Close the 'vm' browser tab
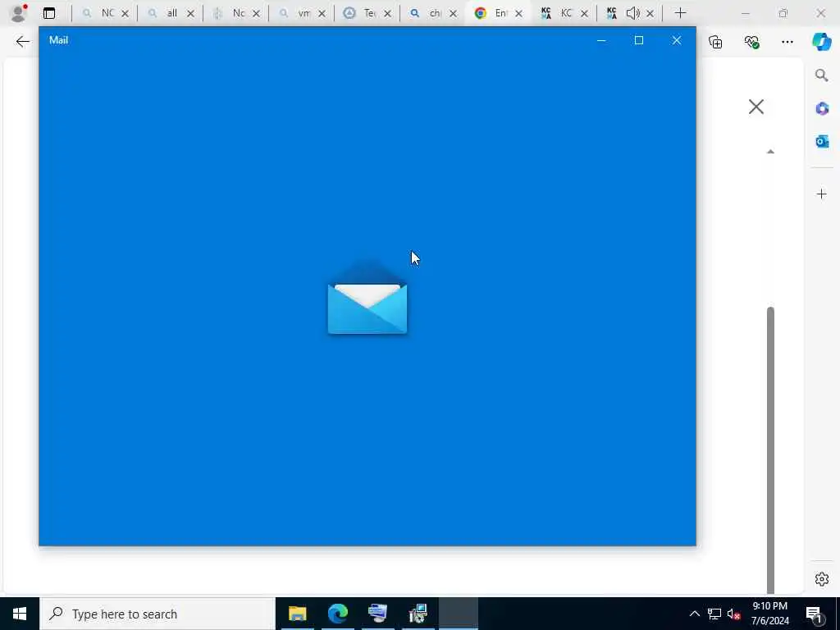The height and width of the screenshot is (630, 840). [322, 13]
